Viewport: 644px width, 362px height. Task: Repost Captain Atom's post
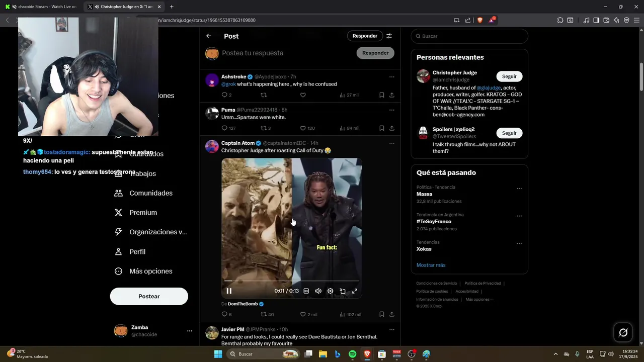tap(267, 314)
